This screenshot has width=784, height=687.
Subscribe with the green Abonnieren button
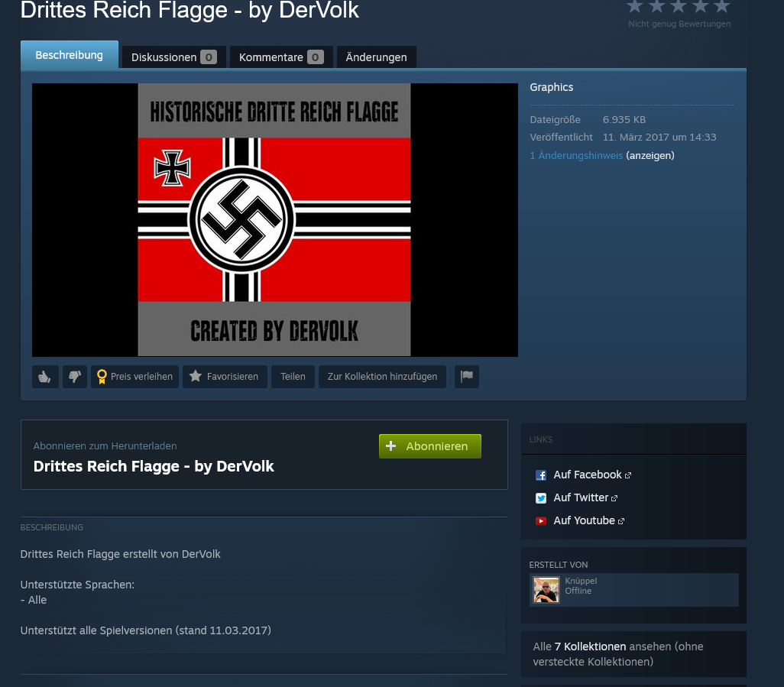tap(429, 446)
